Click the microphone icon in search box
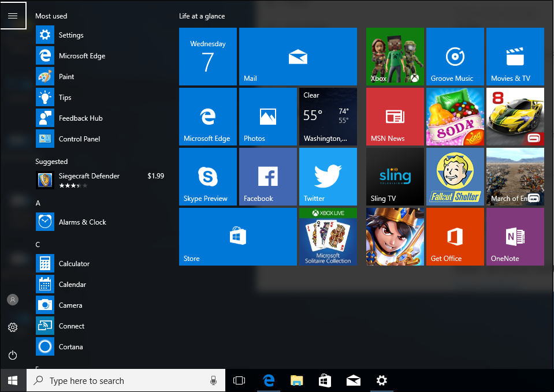The image size is (554, 392). (213, 380)
